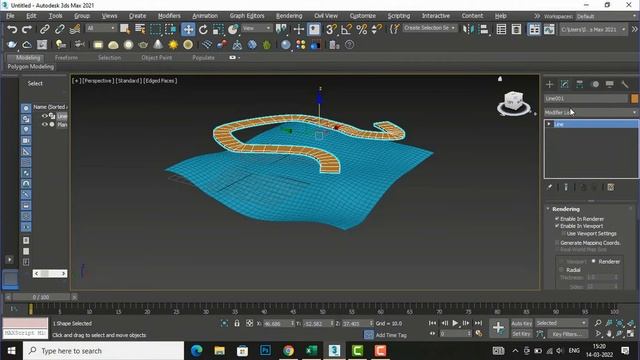Toggle Enable In Viewport checkbox
The width and height of the screenshot is (640, 360).
coord(557,226)
